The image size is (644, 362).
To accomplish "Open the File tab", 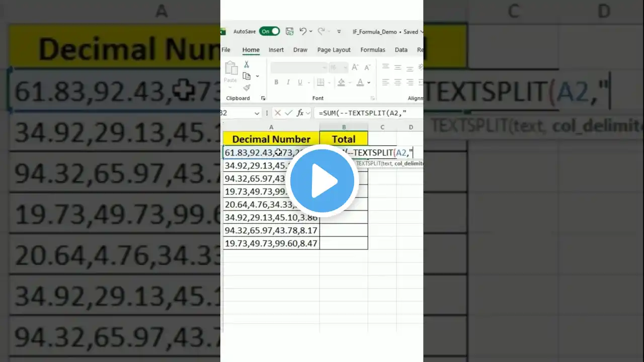I will 226,50.
